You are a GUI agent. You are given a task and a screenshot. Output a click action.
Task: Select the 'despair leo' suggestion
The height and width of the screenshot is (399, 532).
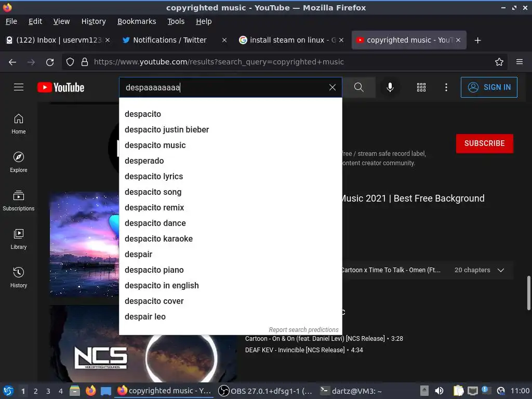(230, 317)
